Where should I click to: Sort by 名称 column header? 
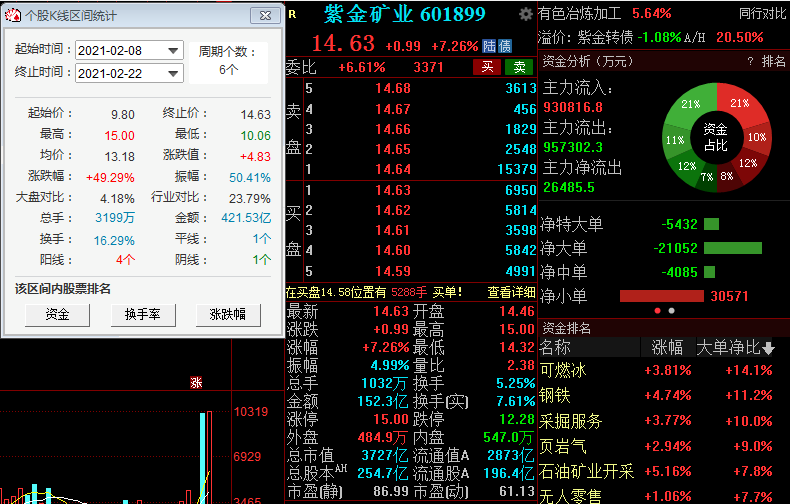[555, 348]
